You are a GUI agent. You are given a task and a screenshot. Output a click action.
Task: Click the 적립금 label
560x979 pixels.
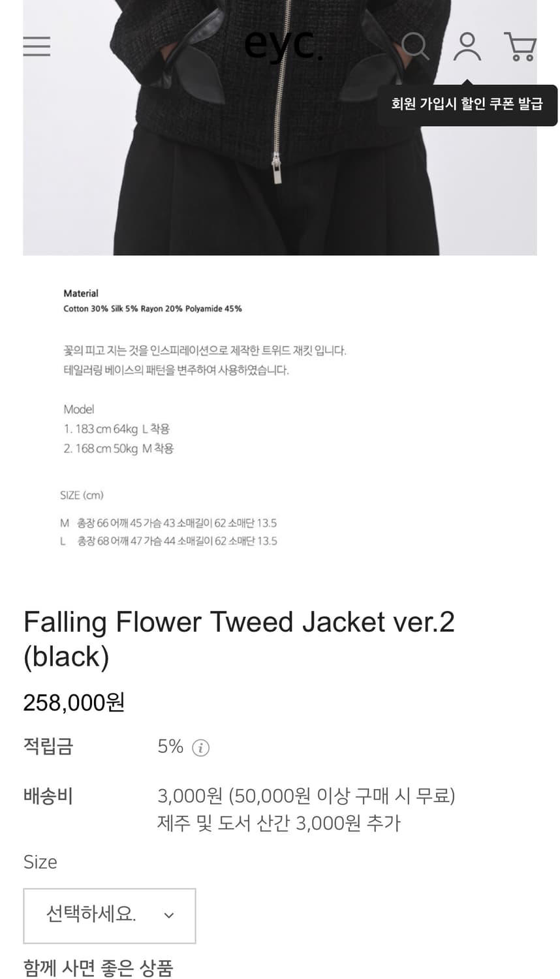coord(48,745)
